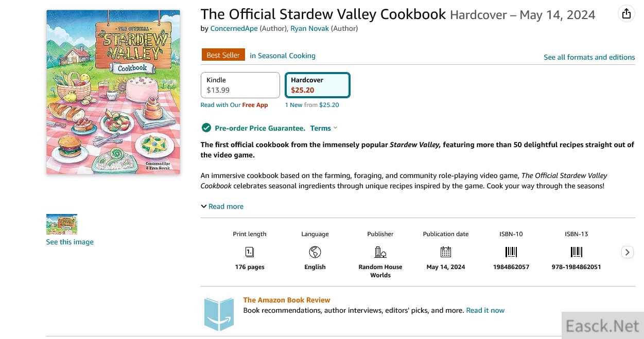Viewport: 644px width, 339px height.
Task: Open the ConcernedApe author link
Action: (x=234, y=28)
